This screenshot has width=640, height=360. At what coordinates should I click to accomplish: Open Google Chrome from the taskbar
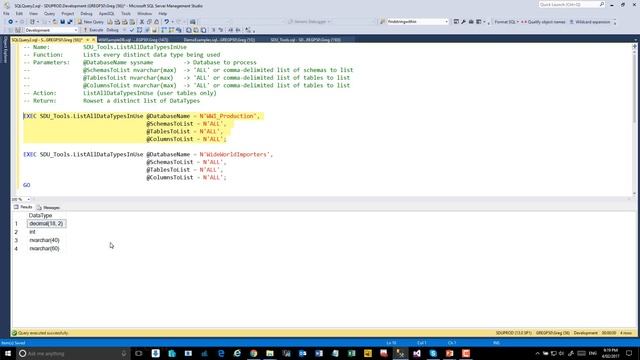tap(253, 353)
